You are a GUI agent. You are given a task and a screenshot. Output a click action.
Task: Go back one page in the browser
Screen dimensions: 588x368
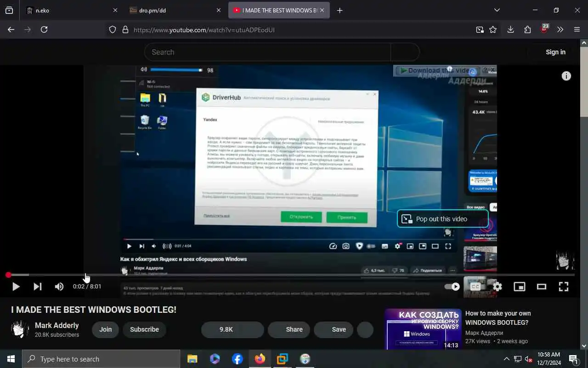point(11,29)
